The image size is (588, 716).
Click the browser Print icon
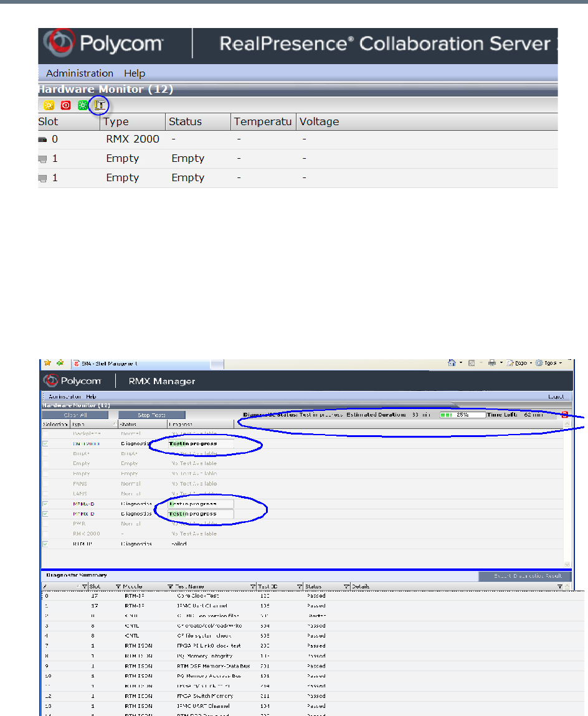tap(492, 363)
